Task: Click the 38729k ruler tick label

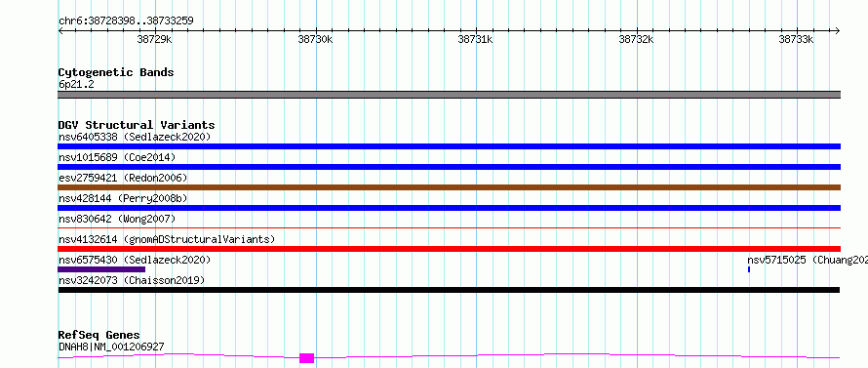Action: [154, 39]
